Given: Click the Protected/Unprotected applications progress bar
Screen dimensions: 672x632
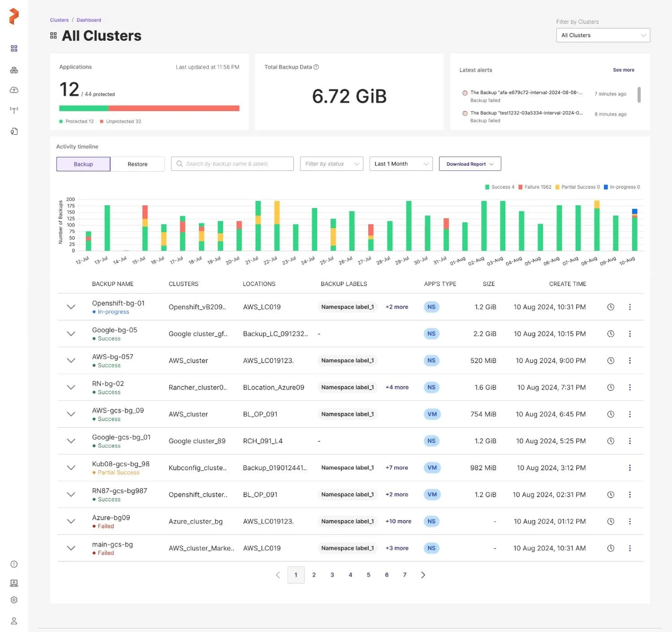Looking at the screenshot, I should point(149,108).
